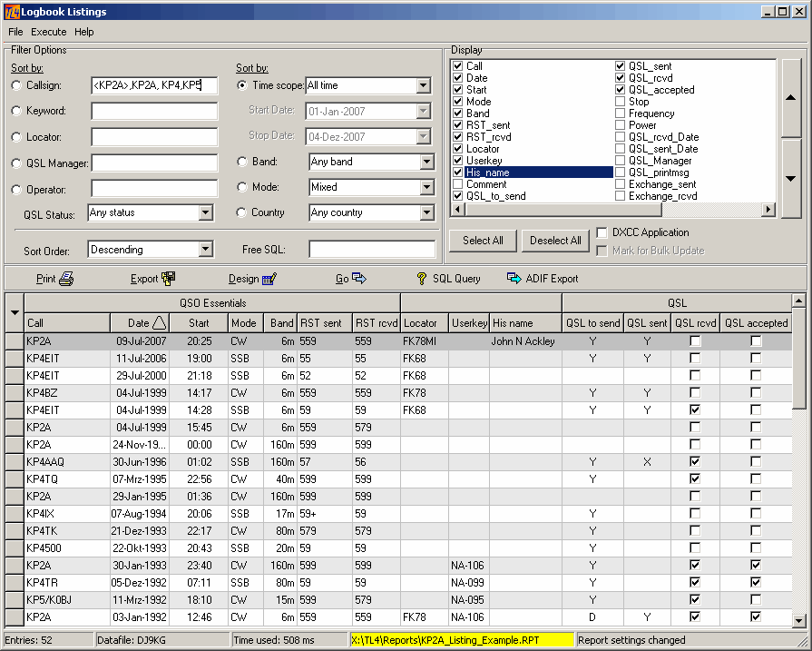Open the Start Date dropdown

[x=424, y=111]
